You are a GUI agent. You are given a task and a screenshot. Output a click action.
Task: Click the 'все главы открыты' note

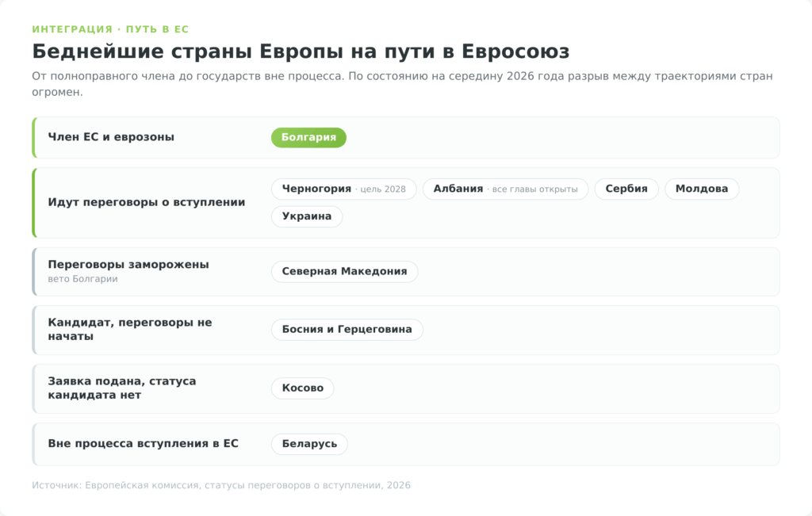[x=534, y=189]
